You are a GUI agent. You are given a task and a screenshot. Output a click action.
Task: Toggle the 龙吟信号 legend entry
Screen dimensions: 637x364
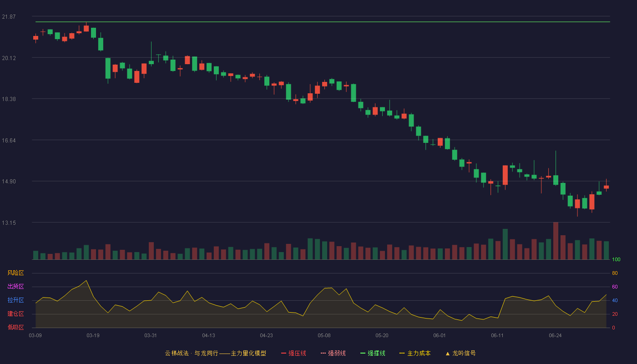(x=460, y=353)
